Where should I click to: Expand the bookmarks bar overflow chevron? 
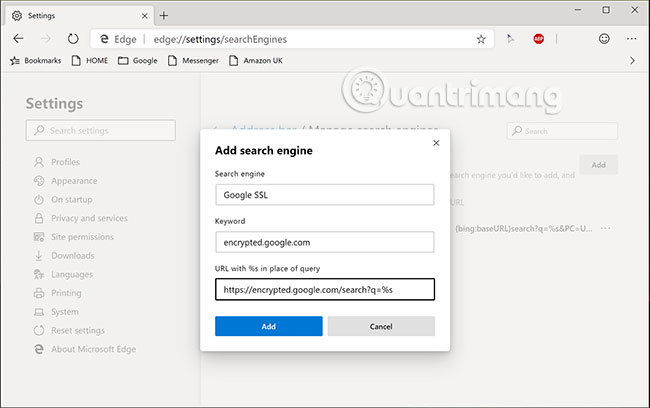tap(632, 61)
